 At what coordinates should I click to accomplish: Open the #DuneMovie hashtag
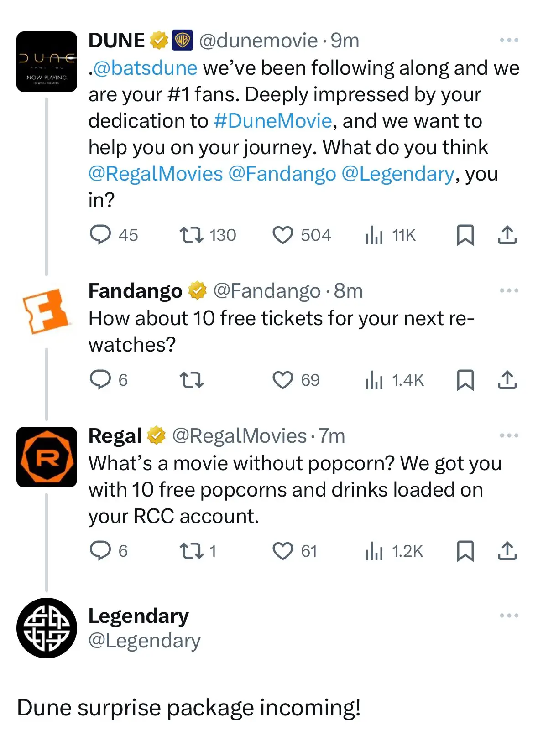(272, 121)
